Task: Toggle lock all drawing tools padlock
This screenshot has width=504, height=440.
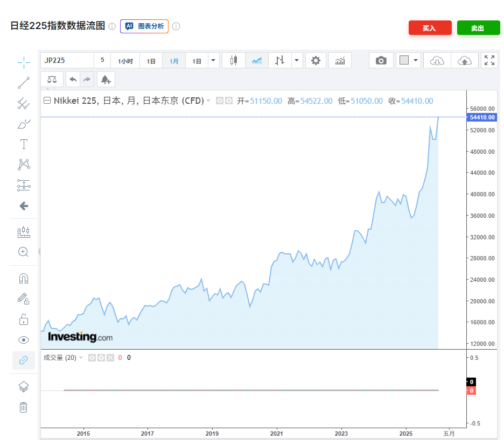Action: [24, 320]
